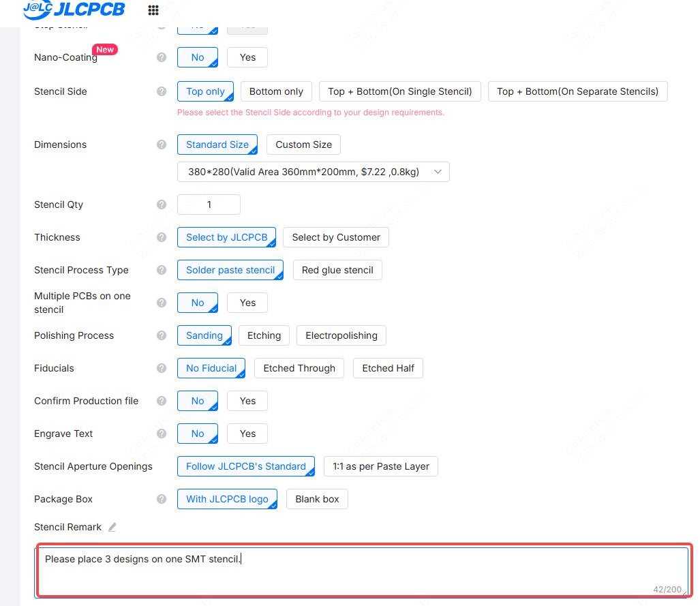Select thickness by Customer

pyautogui.click(x=336, y=238)
